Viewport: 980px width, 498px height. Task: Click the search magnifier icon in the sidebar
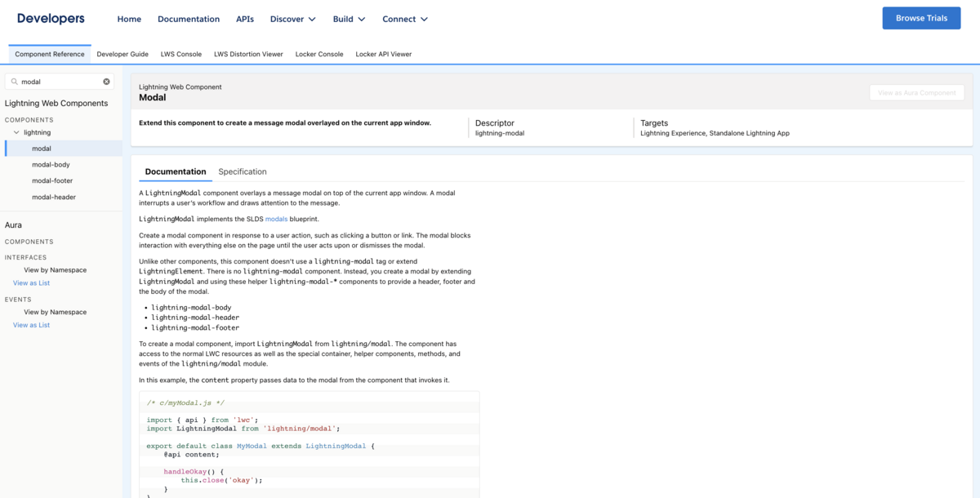click(14, 81)
